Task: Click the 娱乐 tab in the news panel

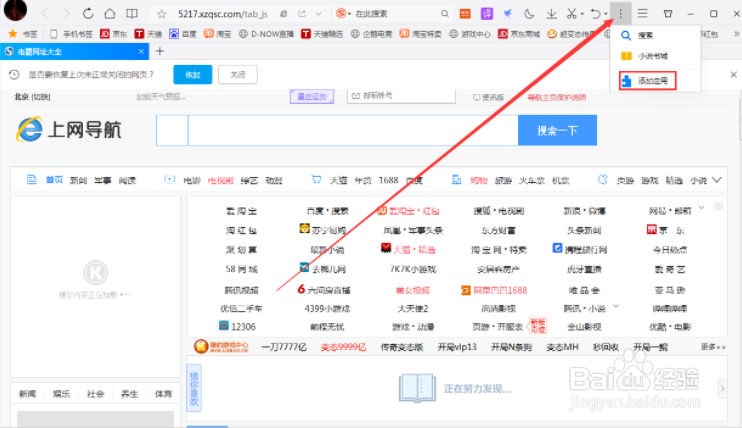Action: click(61, 394)
